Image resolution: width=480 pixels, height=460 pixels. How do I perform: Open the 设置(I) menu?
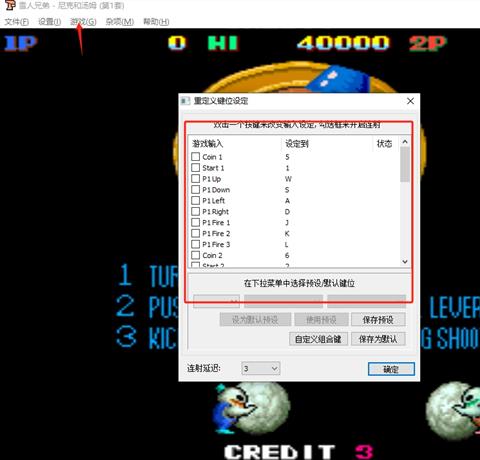pos(50,22)
